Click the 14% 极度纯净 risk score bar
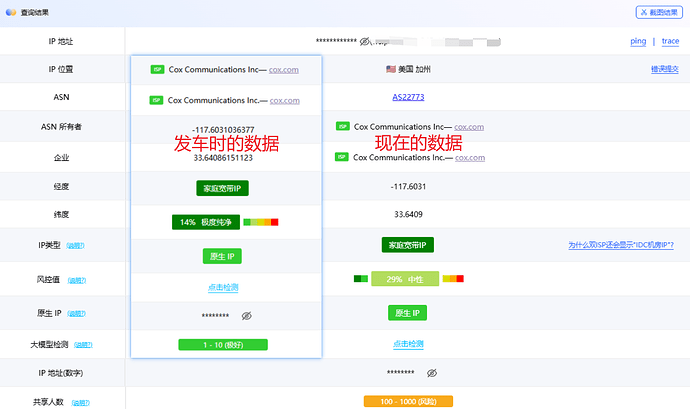Viewport: 690px width, 409px height. (206, 222)
